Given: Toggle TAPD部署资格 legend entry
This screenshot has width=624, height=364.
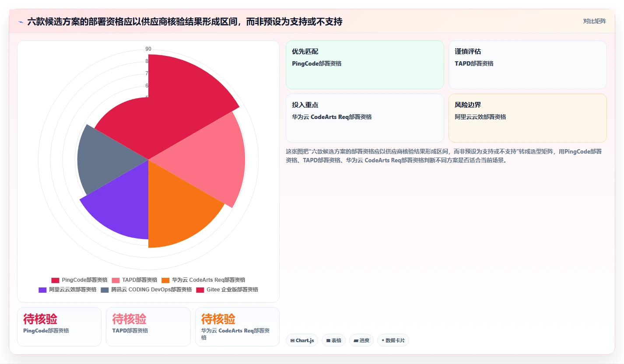Looking at the screenshot, I should pyautogui.click(x=134, y=280).
